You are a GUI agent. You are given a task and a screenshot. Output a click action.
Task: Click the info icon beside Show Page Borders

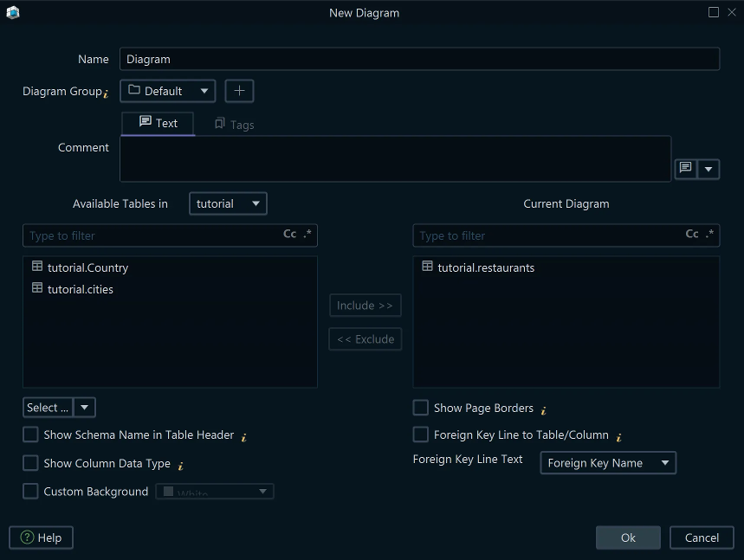pos(543,409)
